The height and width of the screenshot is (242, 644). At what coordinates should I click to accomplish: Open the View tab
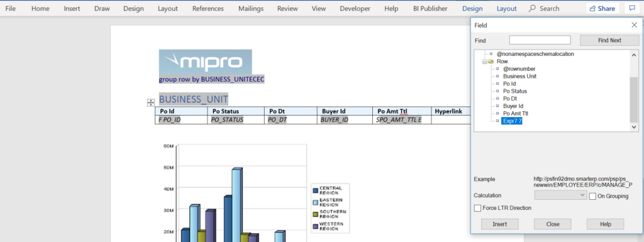319,8
